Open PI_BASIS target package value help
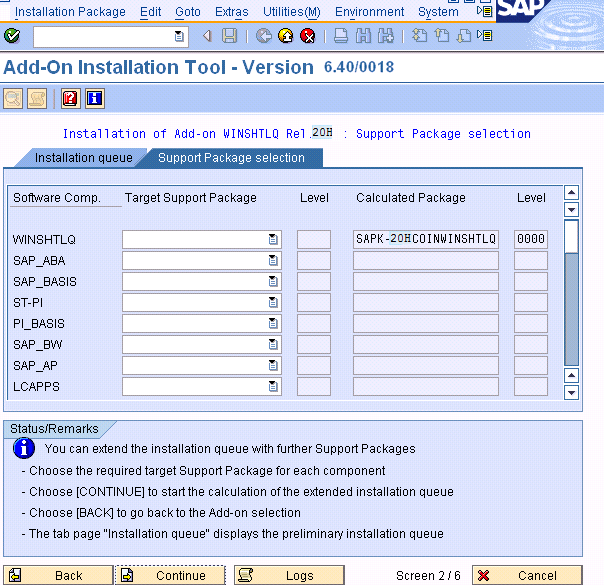This screenshot has width=604, height=587. coord(273,323)
